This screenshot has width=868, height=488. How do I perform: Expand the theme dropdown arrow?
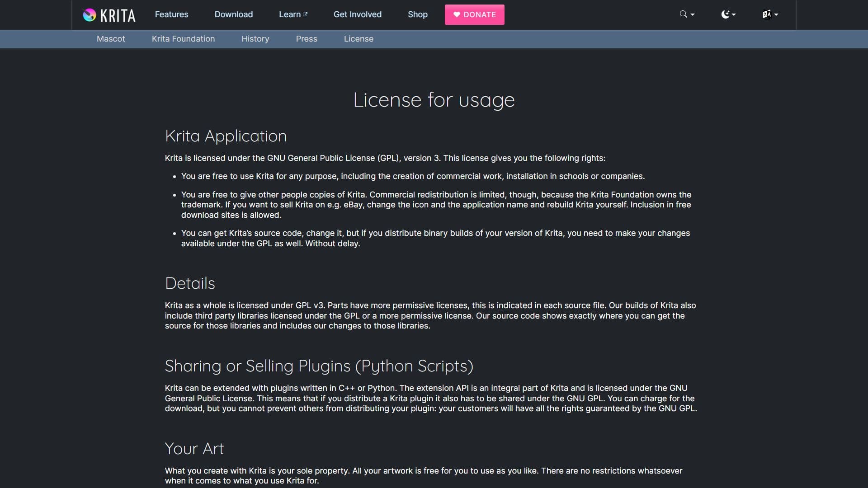point(734,15)
